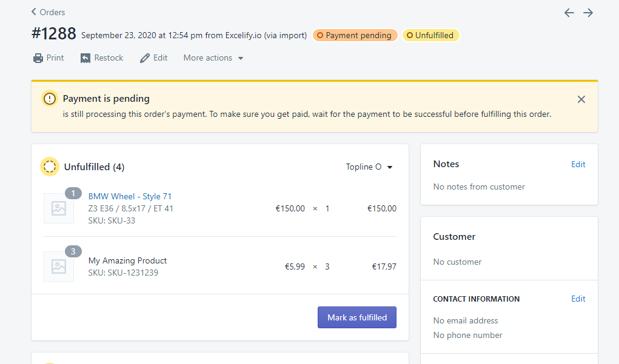The height and width of the screenshot is (364, 619).
Task: Click the Unfulfilled status spinner icon
Action: 49,166
